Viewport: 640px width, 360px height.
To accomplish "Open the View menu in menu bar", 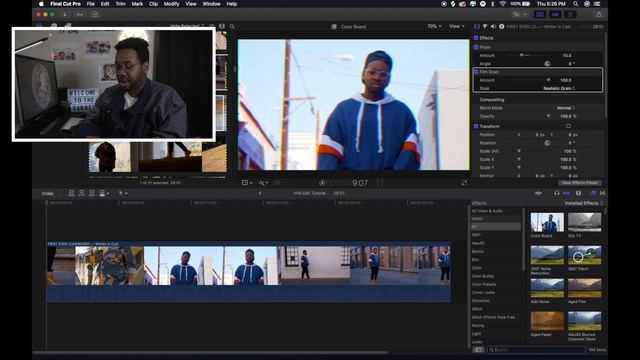I will tap(191, 4).
